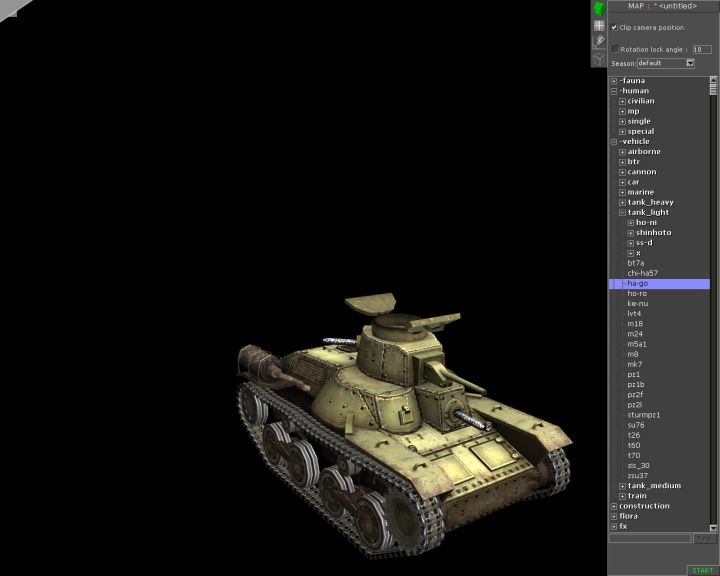This screenshot has height=576, width=720.
Task: Click the search text field below the tree
Action: tap(650, 538)
